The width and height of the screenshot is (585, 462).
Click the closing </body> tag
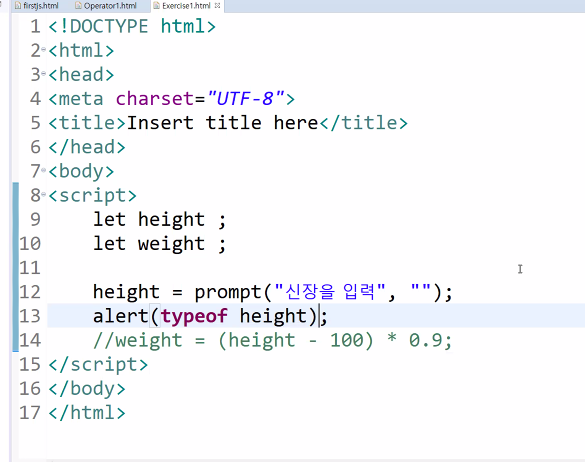[x=87, y=388]
